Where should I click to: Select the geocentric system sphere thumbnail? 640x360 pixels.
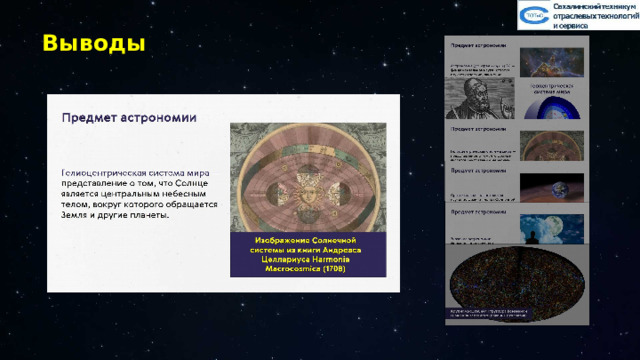[x=552, y=107]
